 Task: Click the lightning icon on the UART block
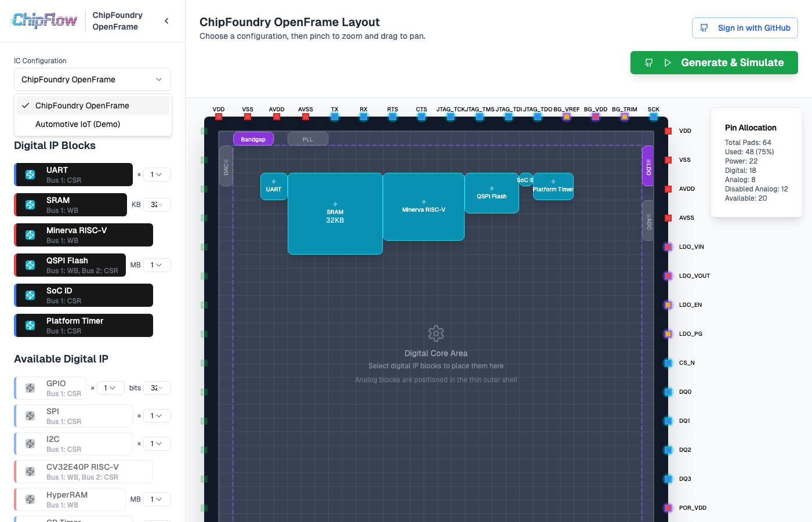coord(30,175)
